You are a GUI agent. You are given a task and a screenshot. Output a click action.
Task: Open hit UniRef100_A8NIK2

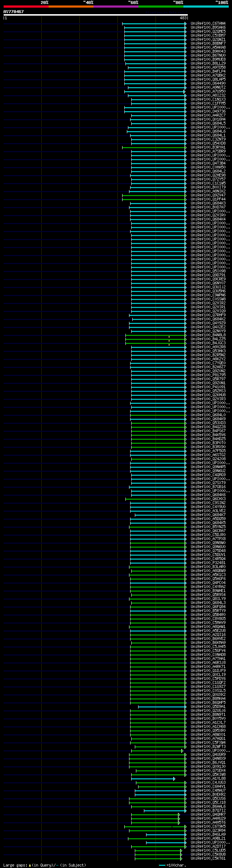coord(208,191)
